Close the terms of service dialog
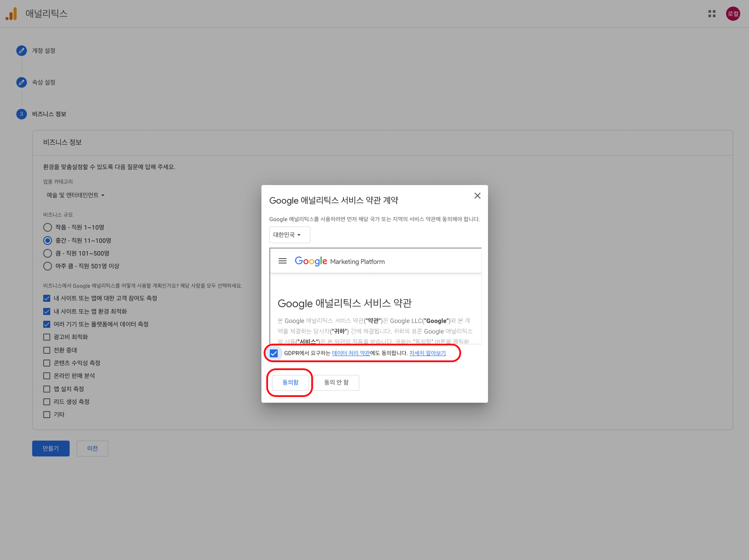The image size is (749, 560). click(477, 196)
